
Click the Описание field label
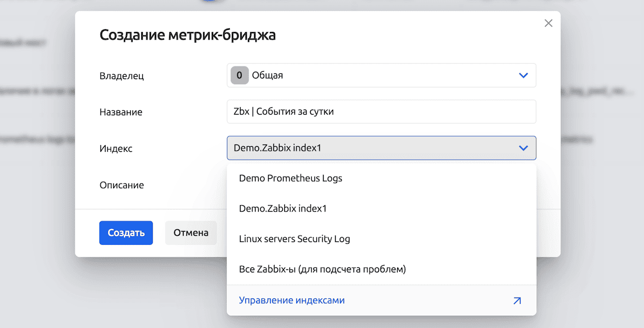(x=122, y=185)
